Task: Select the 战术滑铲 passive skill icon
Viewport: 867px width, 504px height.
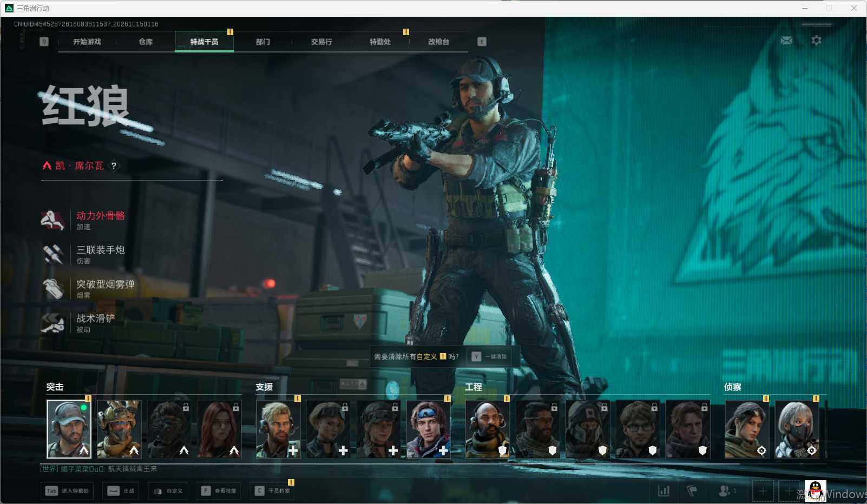Action: 53,323
